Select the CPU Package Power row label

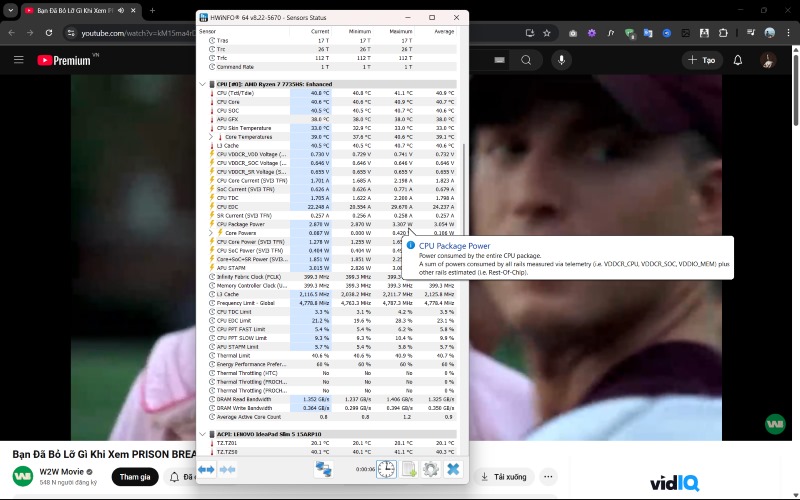240,224
